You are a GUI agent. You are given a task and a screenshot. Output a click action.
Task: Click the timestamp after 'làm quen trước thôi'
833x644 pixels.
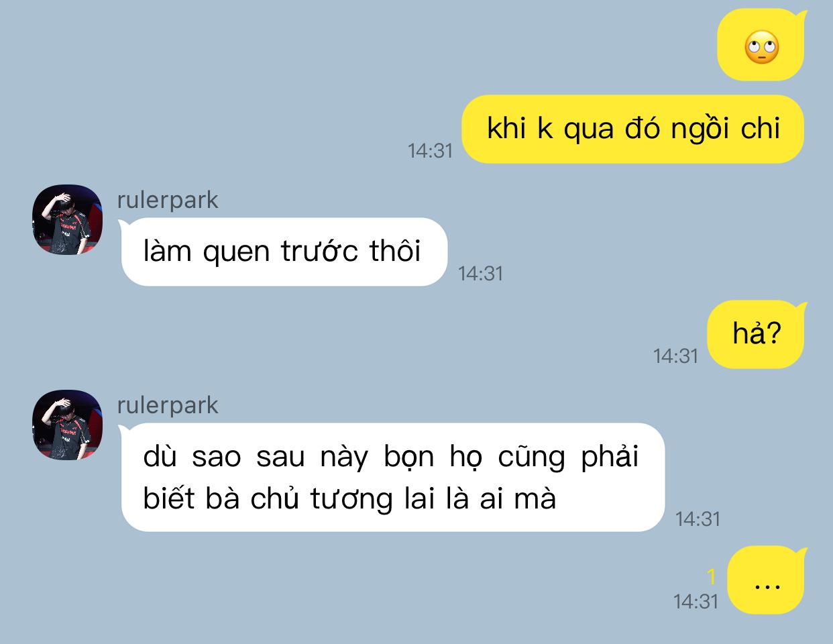coord(481,273)
